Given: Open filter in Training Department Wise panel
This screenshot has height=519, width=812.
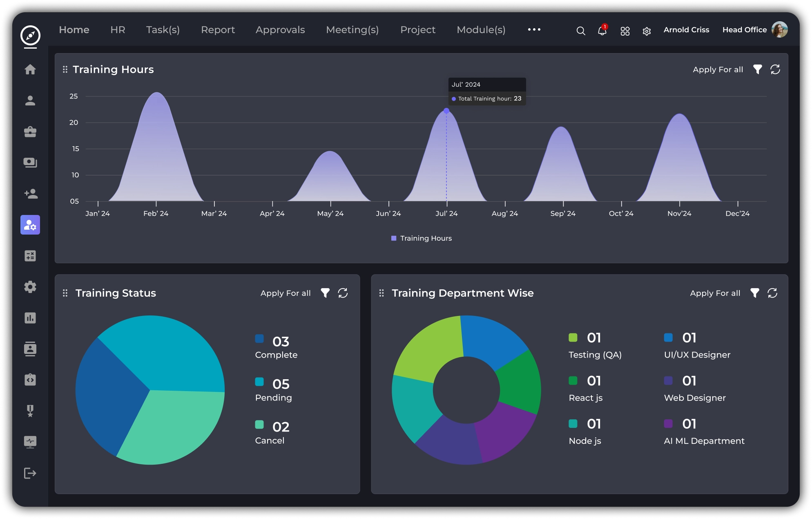Looking at the screenshot, I should [x=755, y=293].
